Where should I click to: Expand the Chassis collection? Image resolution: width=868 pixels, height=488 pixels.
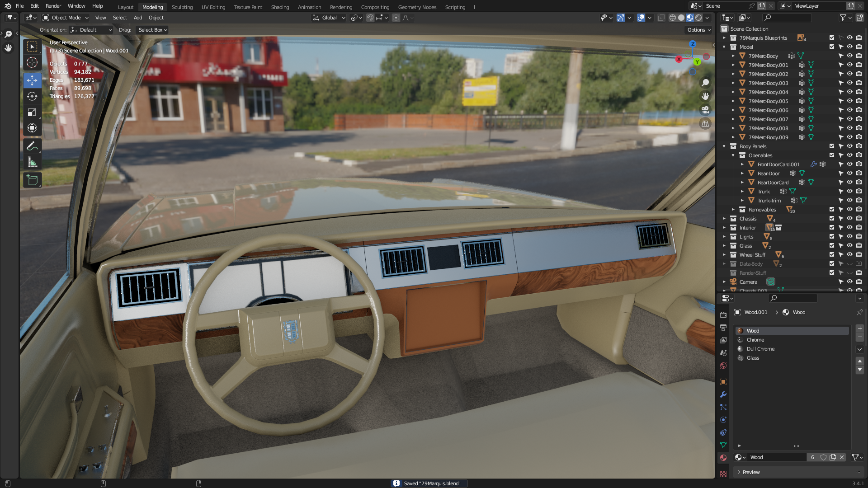724,219
